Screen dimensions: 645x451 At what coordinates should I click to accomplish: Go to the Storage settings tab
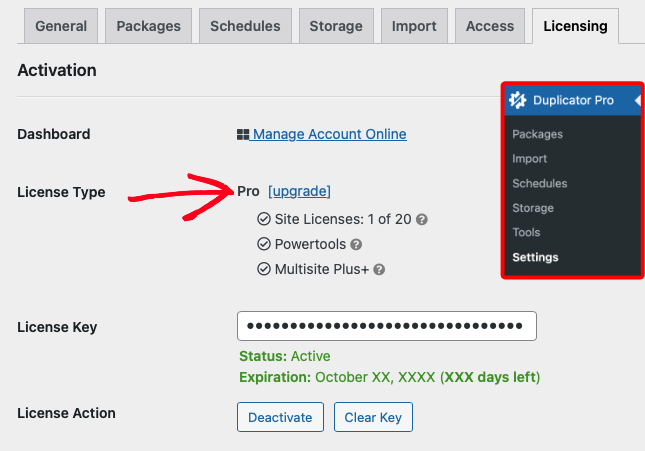pyautogui.click(x=336, y=26)
